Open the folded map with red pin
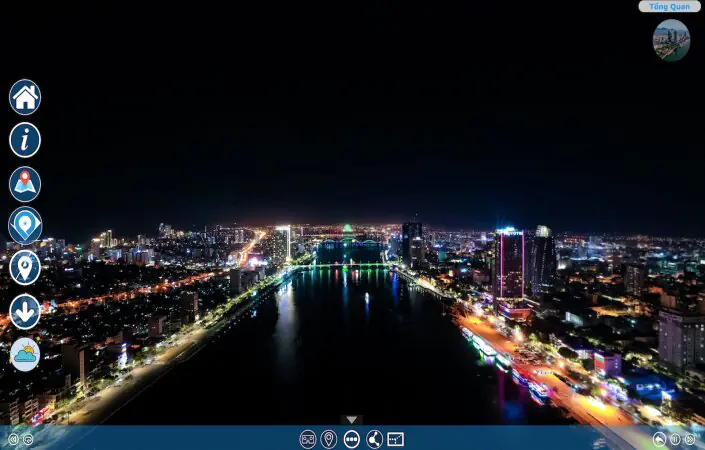Screen dimensions: 705x450 point(25,184)
